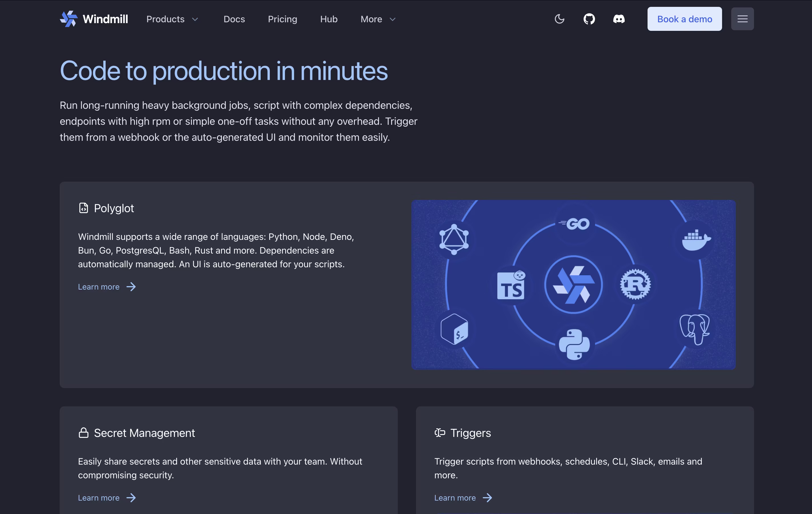Screen dimensions: 812x514
Task: Click the Polyglot languages illustration image
Action: pyautogui.click(x=573, y=285)
